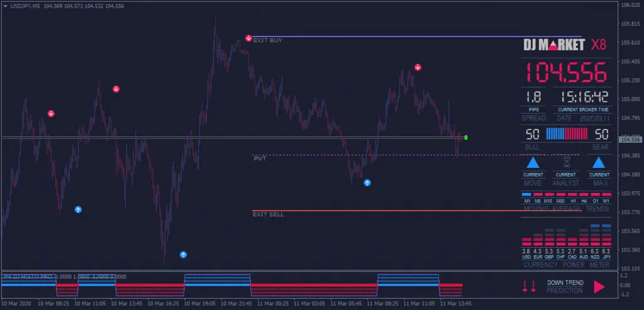Click the red sell arrow near 11 Mar 11:05 peak
The image size is (644, 310).
pyautogui.click(x=418, y=67)
